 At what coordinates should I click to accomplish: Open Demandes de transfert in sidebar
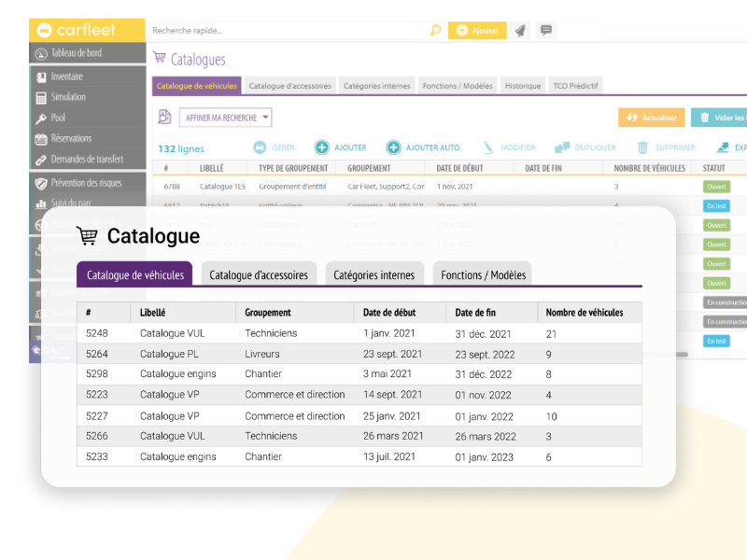tap(86, 159)
